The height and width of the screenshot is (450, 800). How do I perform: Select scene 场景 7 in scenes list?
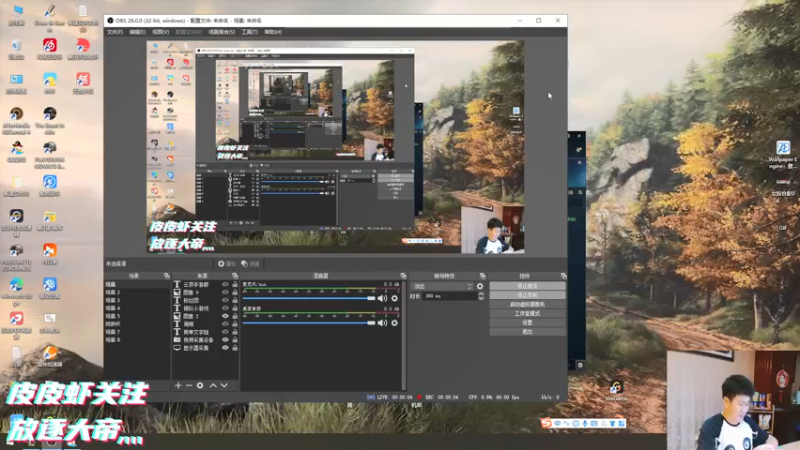click(137, 332)
